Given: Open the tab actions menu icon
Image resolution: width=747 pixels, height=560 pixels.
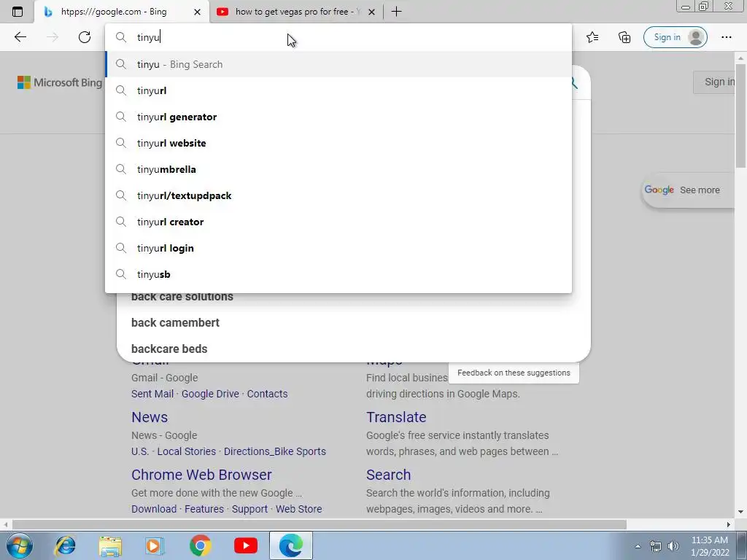Looking at the screenshot, I should click(x=18, y=12).
